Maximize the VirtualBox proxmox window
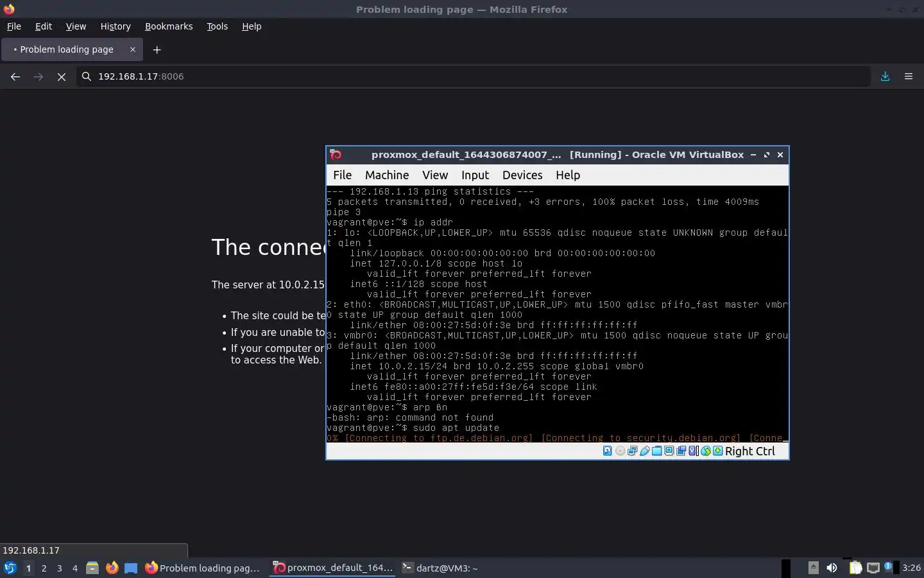This screenshot has height=578, width=924. tap(767, 155)
